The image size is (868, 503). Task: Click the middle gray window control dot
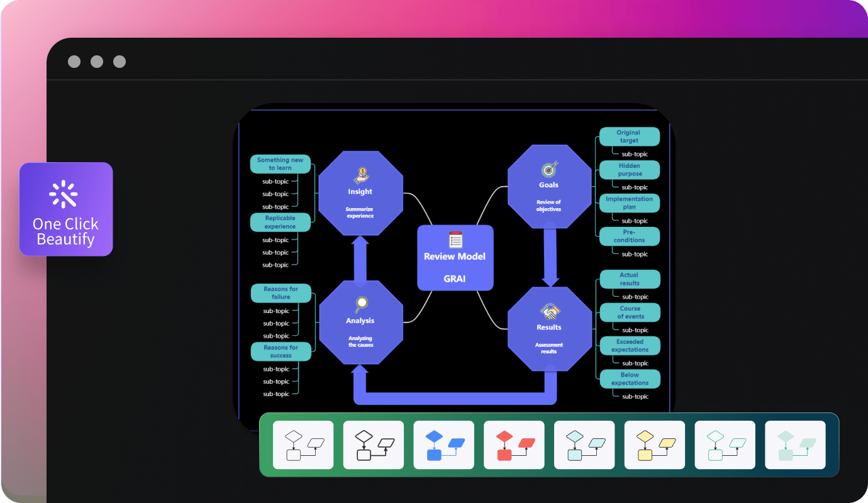coord(97,62)
